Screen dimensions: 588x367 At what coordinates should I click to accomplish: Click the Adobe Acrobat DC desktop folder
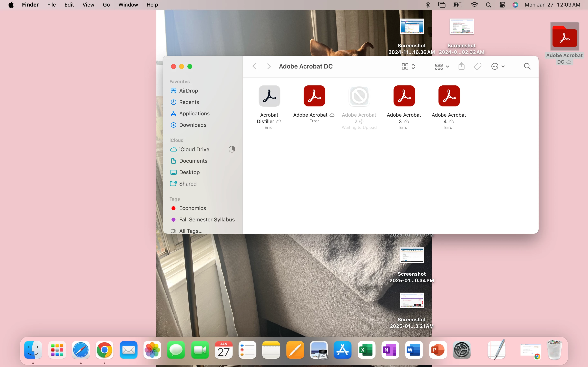(x=564, y=37)
